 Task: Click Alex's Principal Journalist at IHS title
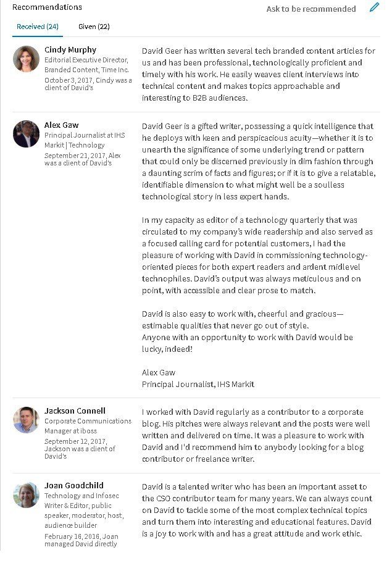85,140
